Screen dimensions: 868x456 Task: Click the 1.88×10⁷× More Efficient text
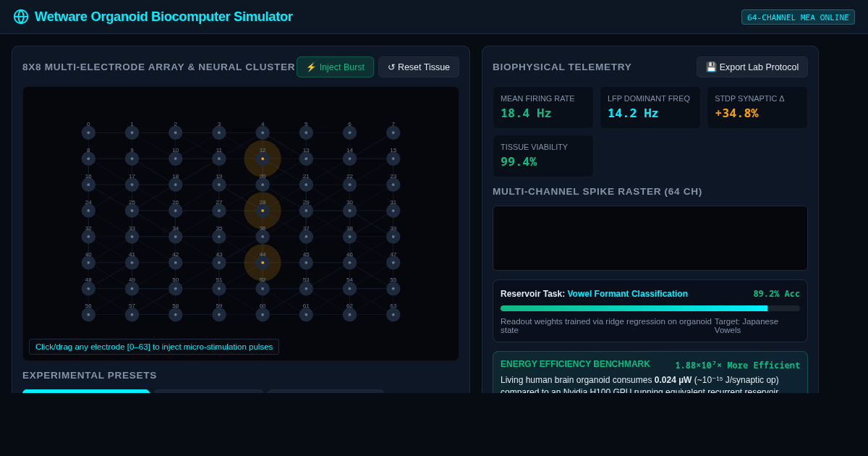coord(738,366)
